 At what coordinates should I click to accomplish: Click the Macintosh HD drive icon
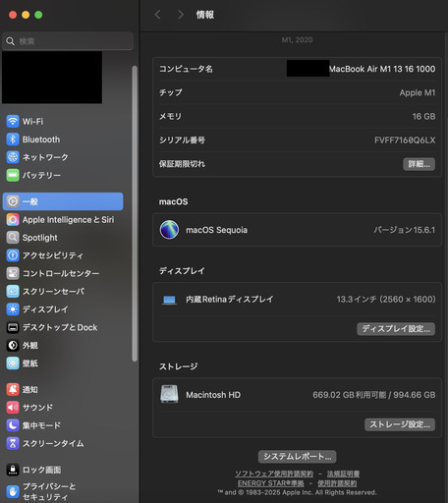[x=169, y=394]
